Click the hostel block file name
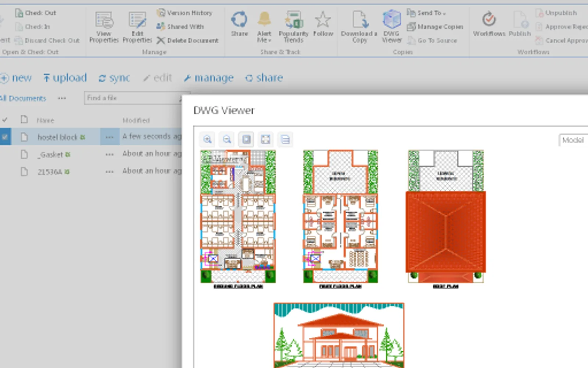The image size is (588, 368). 57,137
